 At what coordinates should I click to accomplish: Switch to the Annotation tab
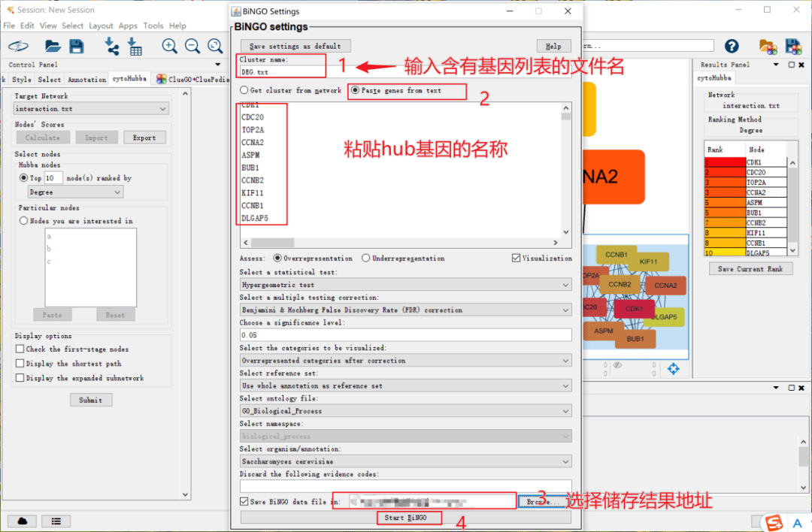click(x=87, y=79)
